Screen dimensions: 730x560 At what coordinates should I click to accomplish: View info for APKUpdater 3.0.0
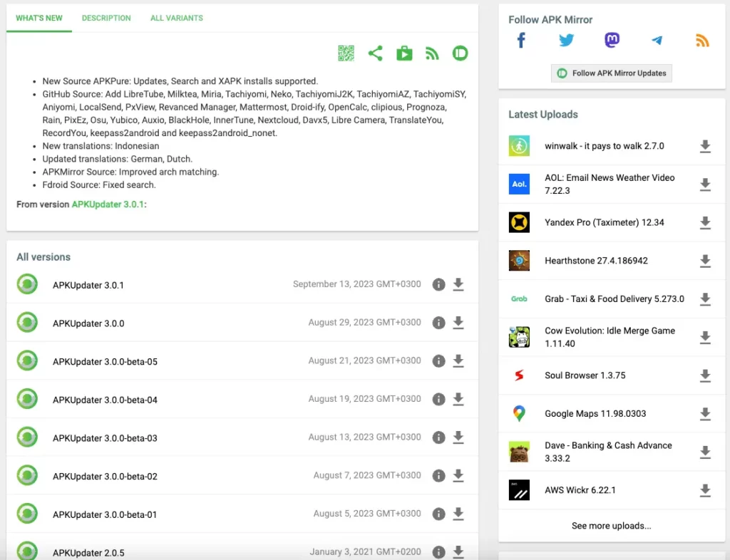438,322
